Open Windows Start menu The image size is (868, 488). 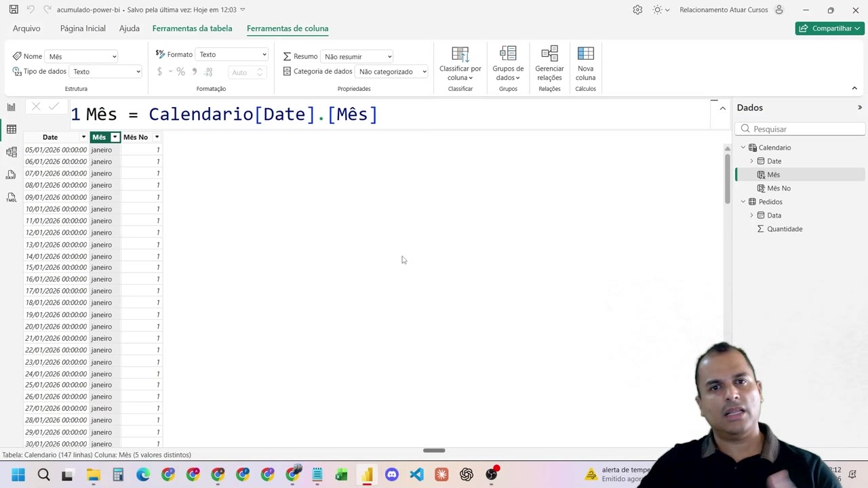click(18, 474)
